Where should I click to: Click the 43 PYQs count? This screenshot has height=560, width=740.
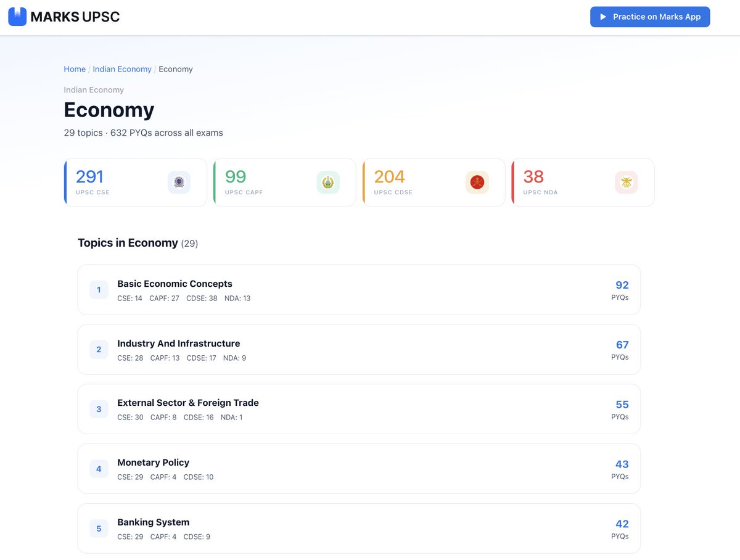(622, 464)
